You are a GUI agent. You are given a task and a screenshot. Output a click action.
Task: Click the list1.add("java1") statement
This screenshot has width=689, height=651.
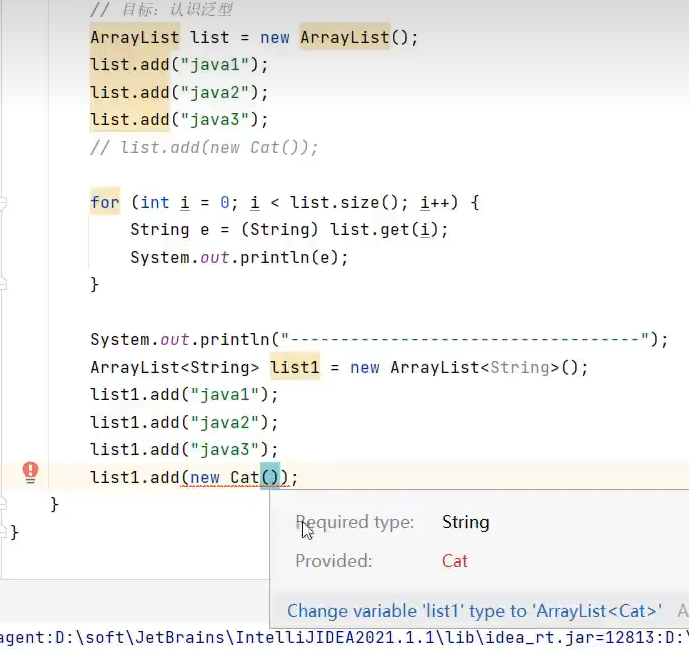tap(184, 394)
